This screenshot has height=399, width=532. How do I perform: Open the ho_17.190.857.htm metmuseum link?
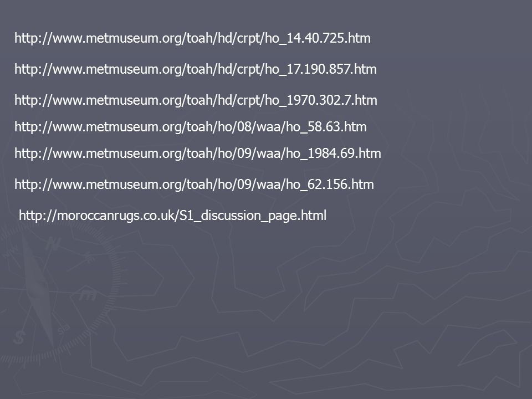click(196, 69)
